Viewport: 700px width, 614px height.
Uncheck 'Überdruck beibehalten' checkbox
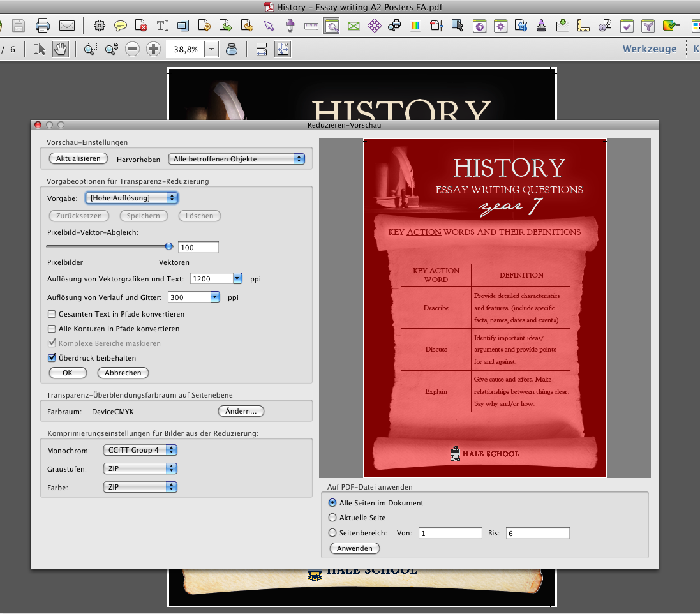[x=52, y=357]
